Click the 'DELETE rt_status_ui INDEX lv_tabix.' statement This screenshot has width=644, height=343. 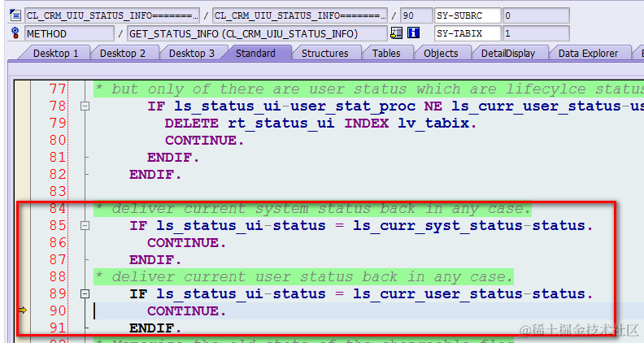320,124
